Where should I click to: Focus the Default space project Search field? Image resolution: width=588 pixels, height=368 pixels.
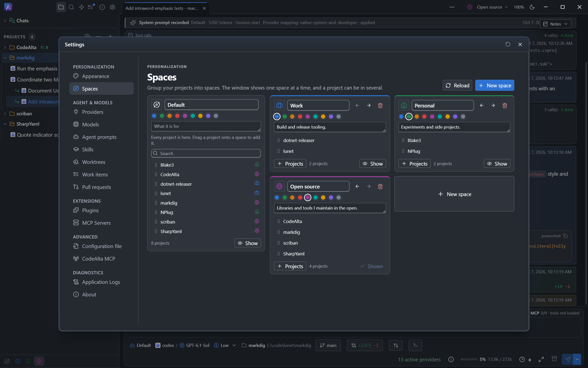pyautogui.click(x=206, y=153)
